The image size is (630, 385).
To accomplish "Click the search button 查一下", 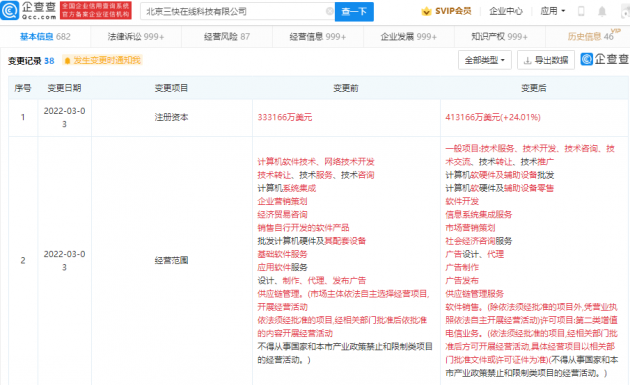I will (354, 12).
